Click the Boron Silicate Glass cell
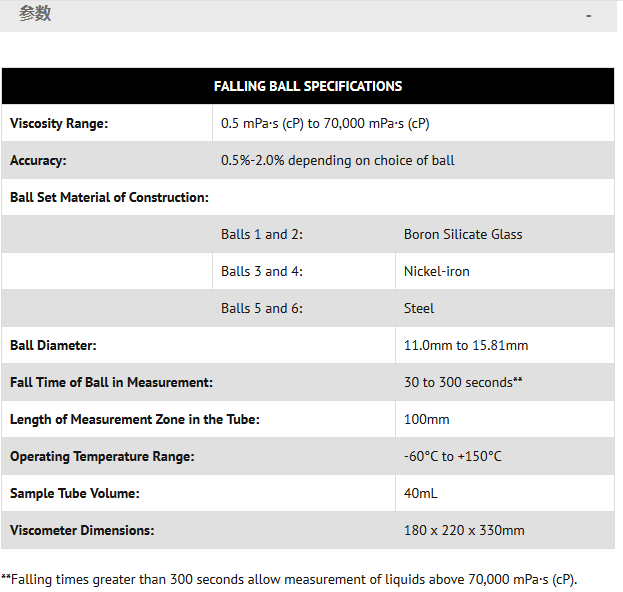623x592 pixels. click(463, 234)
